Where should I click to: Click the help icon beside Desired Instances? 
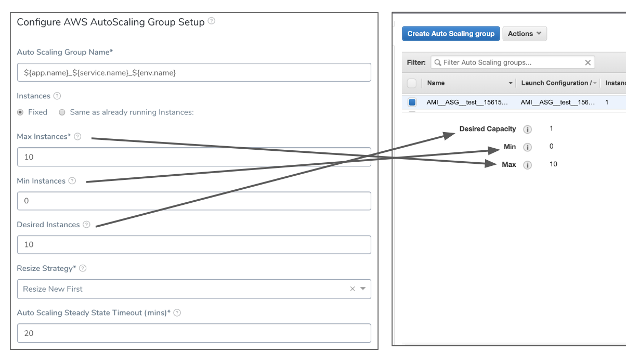point(86,225)
